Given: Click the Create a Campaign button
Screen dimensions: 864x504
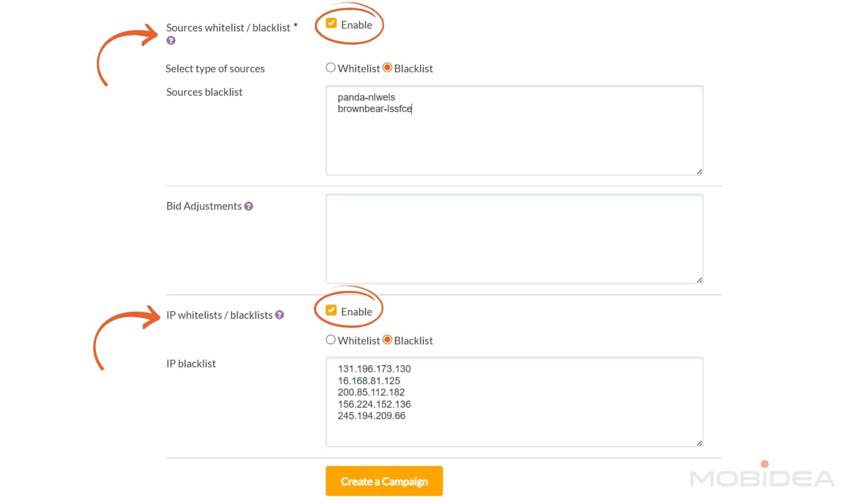Looking at the screenshot, I should click(x=384, y=481).
